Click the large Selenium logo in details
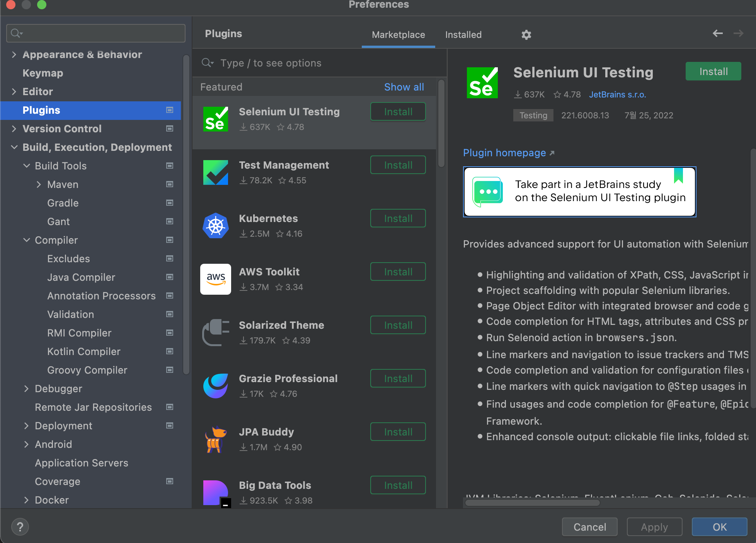 (x=482, y=83)
